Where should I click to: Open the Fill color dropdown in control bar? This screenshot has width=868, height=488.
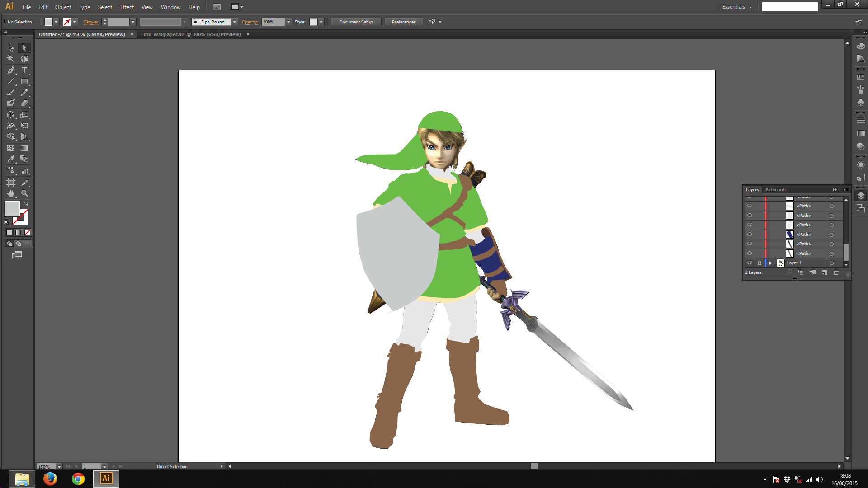pyautogui.click(x=56, y=22)
